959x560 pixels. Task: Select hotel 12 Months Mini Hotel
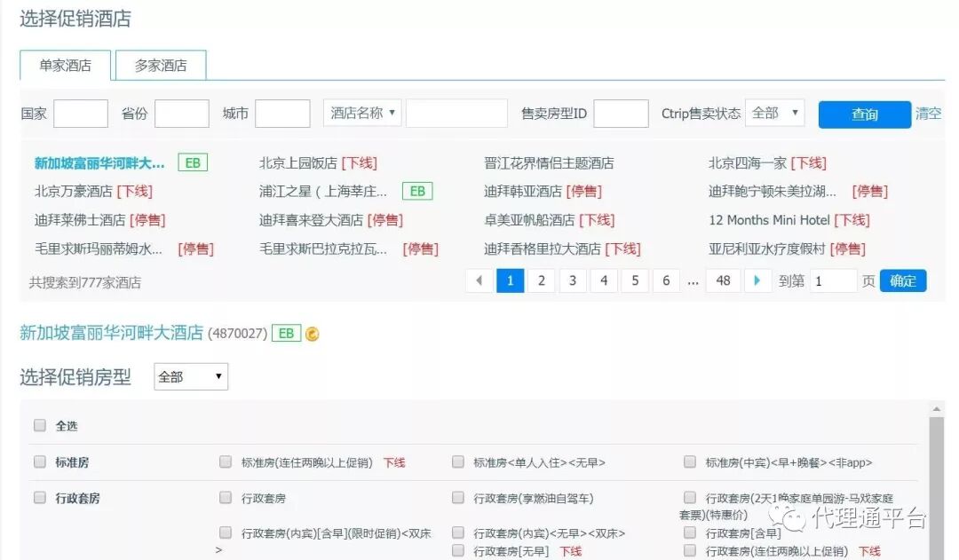tap(769, 220)
